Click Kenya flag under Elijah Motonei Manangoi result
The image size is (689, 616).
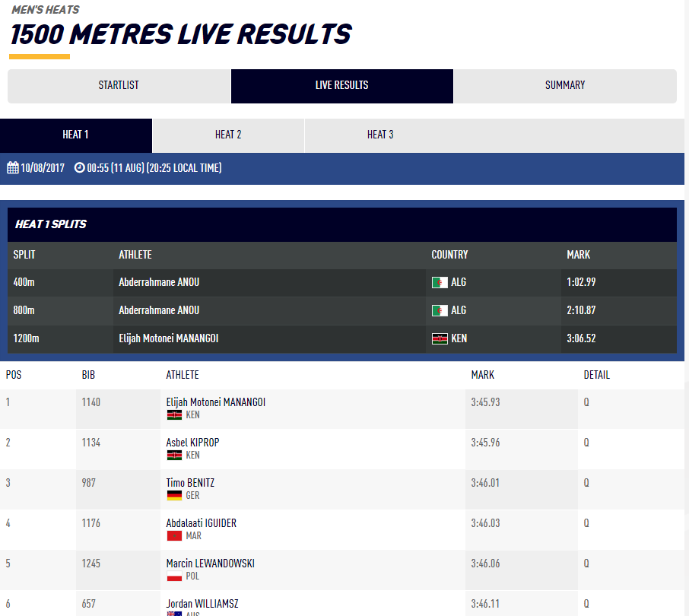(x=174, y=415)
